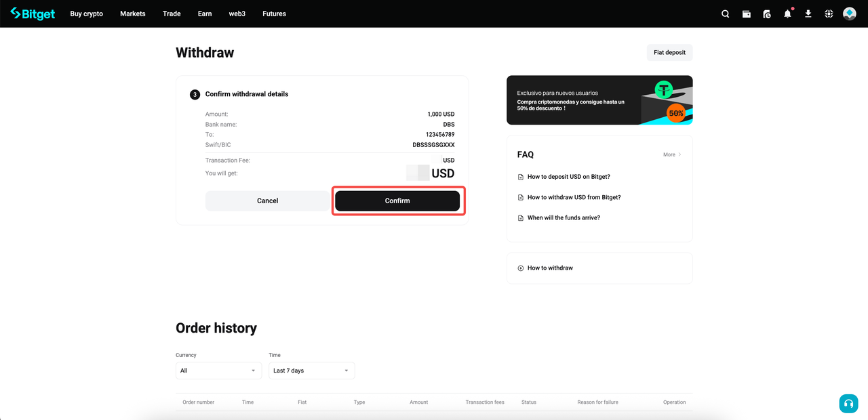
Task: Click the Tether coin icon in the promo banner
Action: point(664,90)
